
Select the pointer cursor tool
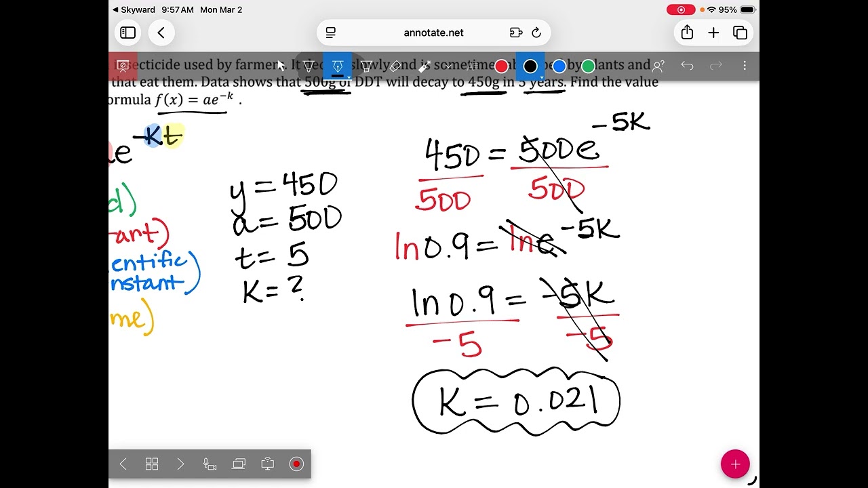click(281, 66)
